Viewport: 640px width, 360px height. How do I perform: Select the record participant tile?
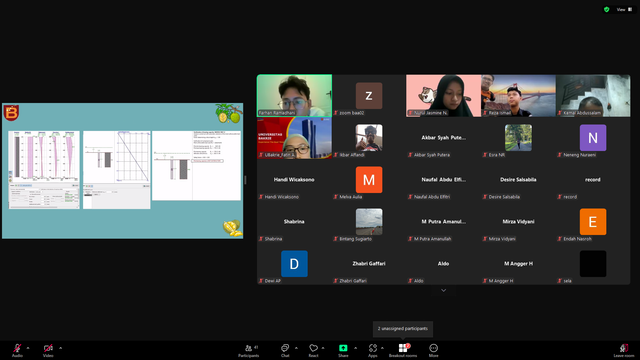point(593,180)
